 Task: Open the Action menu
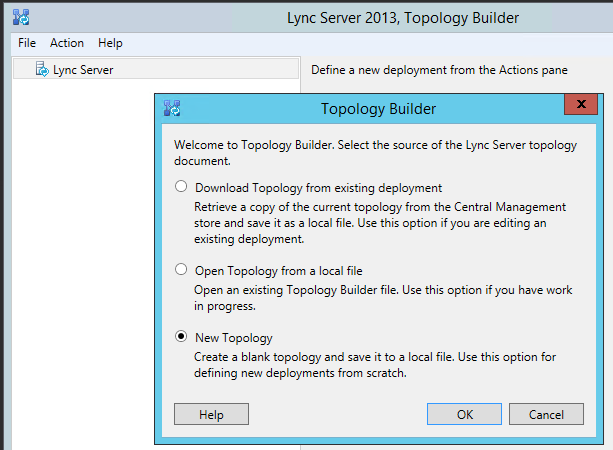point(67,43)
